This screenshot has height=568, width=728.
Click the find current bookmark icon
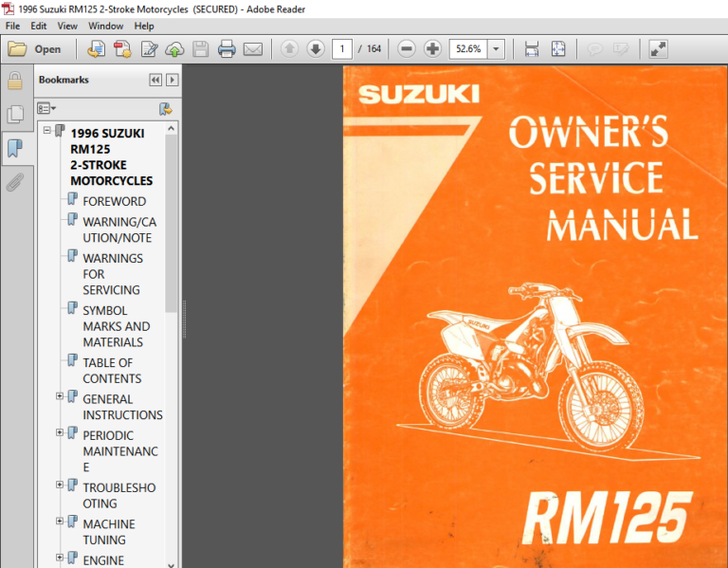(165, 109)
